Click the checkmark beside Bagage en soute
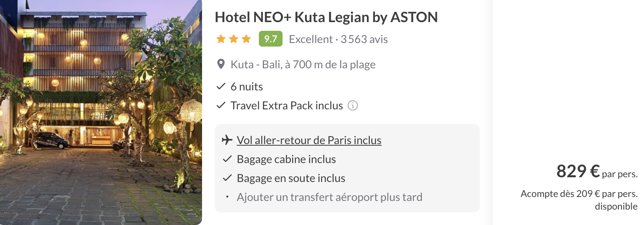644x225 pixels. point(227,178)
